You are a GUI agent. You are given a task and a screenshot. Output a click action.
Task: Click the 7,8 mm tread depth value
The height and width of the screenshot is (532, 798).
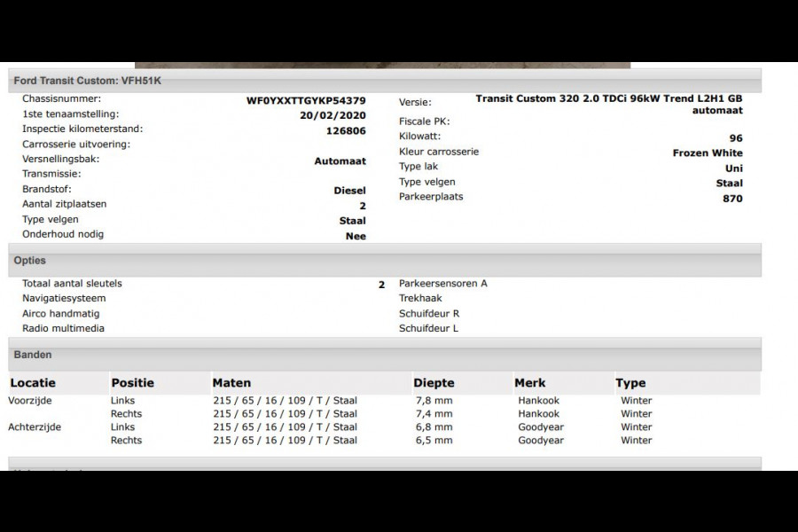433,401
